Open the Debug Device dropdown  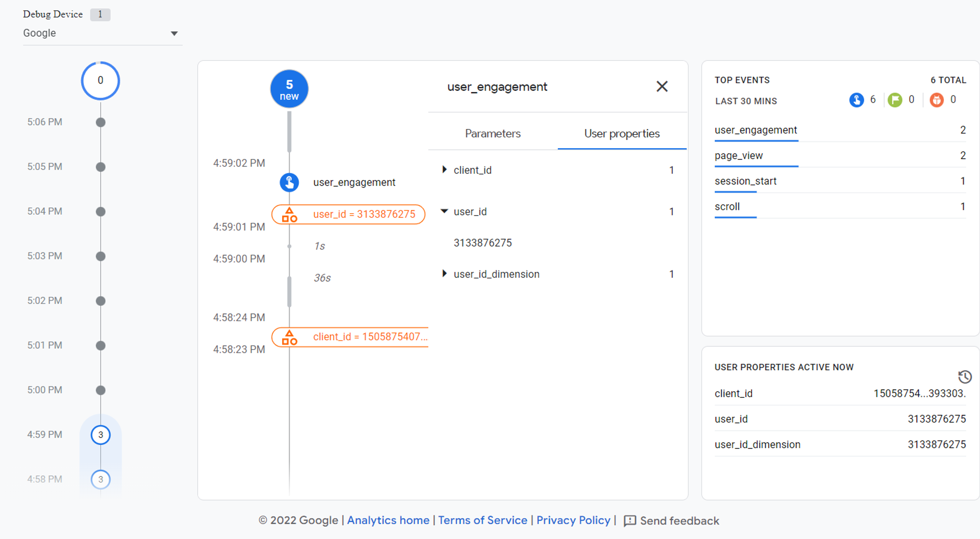(174, 33)
